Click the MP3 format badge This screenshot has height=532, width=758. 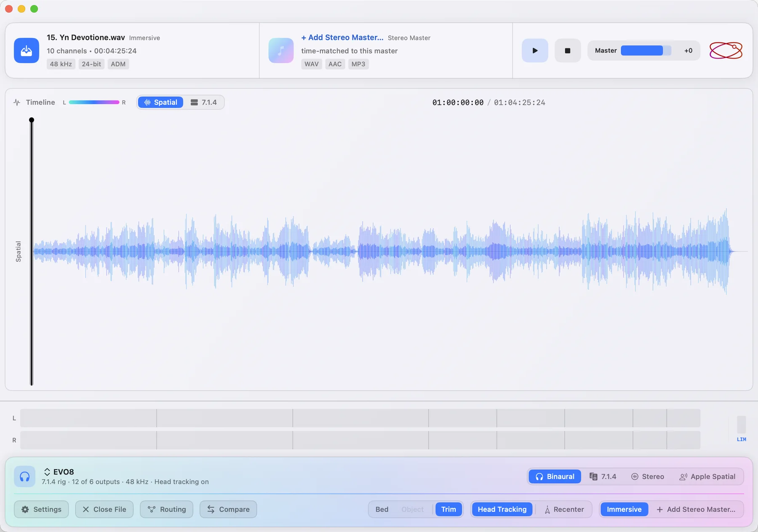pos(358,64)
